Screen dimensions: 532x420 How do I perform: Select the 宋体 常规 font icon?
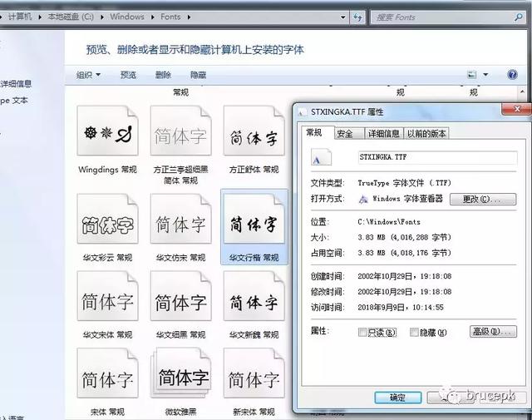107,373
